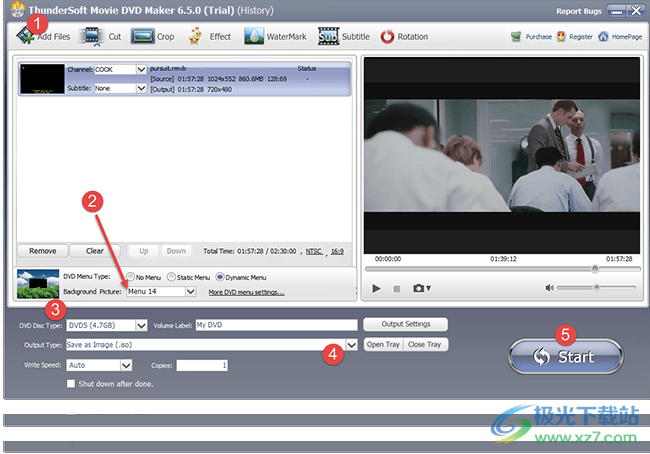Minimize the DVD Maker window
This screenshot has width=650, height=454.
tap(617, 11)
